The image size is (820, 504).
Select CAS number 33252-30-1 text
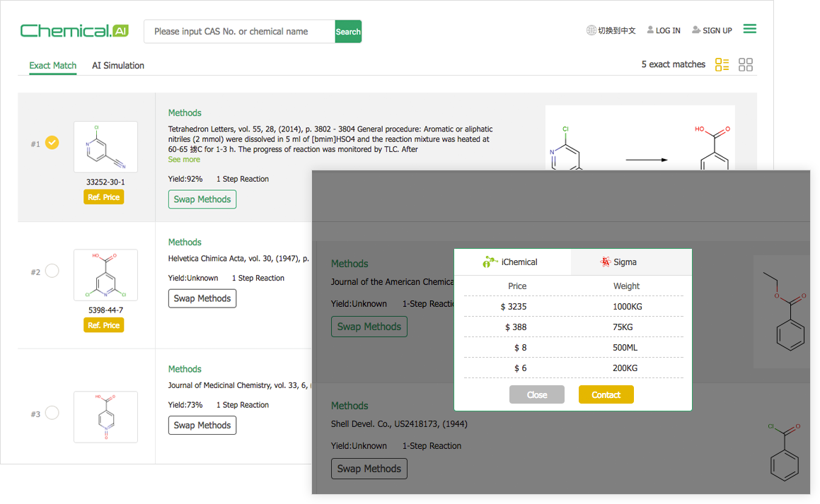(x=105, y=182)
